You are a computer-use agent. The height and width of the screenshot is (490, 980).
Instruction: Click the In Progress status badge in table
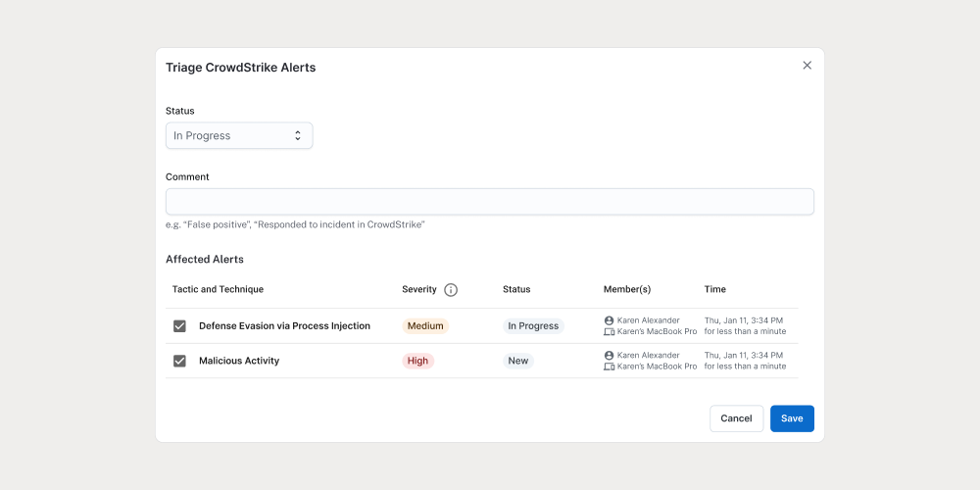point(533,326)
